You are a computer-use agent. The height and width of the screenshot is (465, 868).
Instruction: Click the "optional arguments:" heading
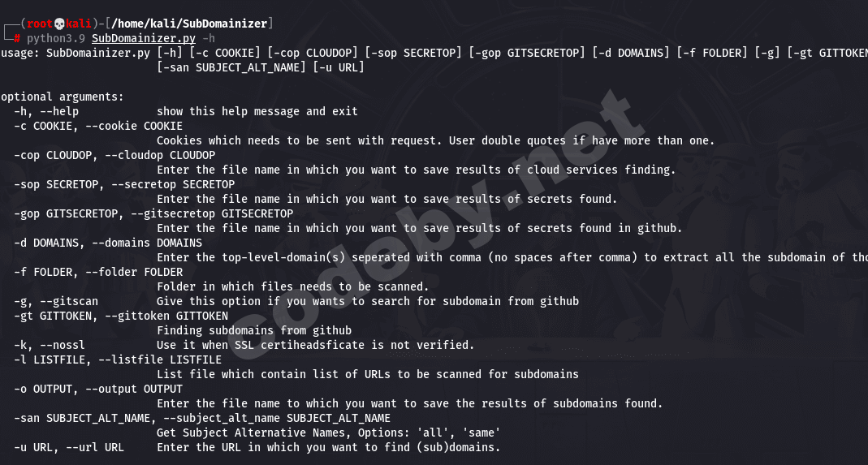(62, 97)
